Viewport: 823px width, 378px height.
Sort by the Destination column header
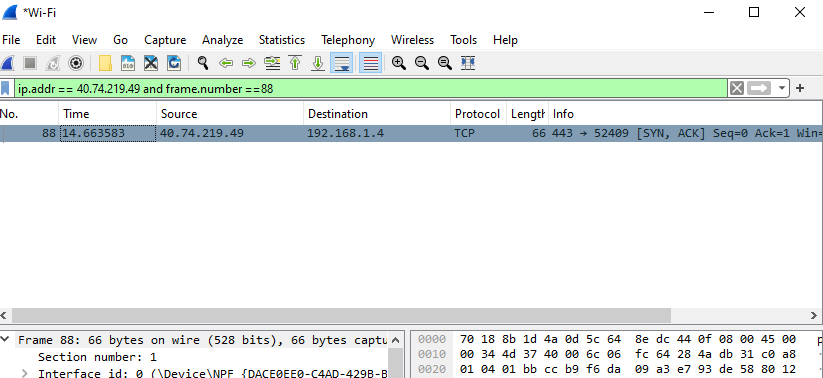coord(377,114)
